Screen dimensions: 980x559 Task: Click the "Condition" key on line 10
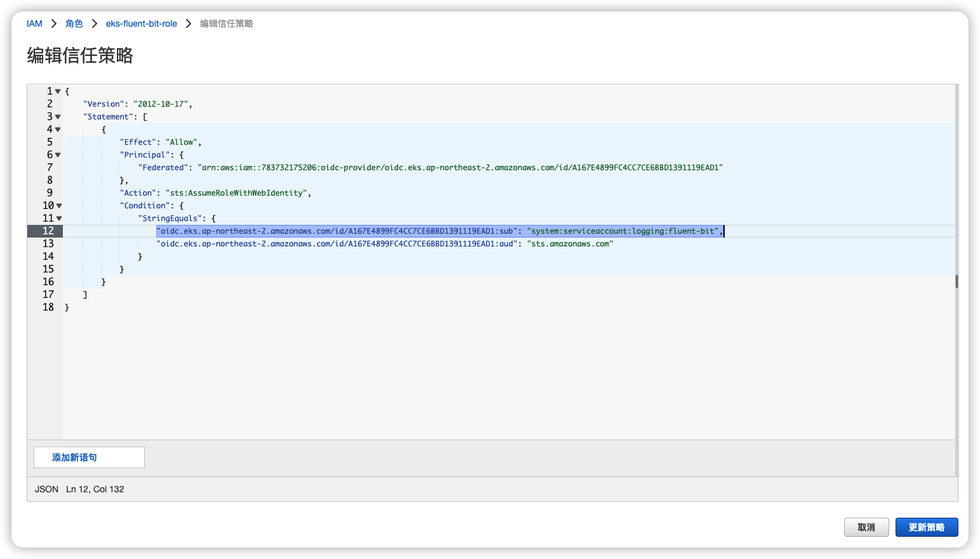point(145,206)
